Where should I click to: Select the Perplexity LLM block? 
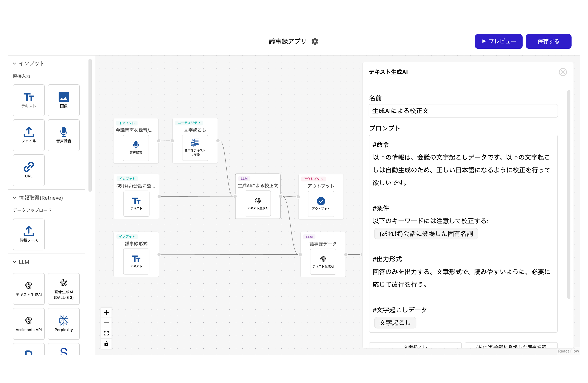coord(64,323)
